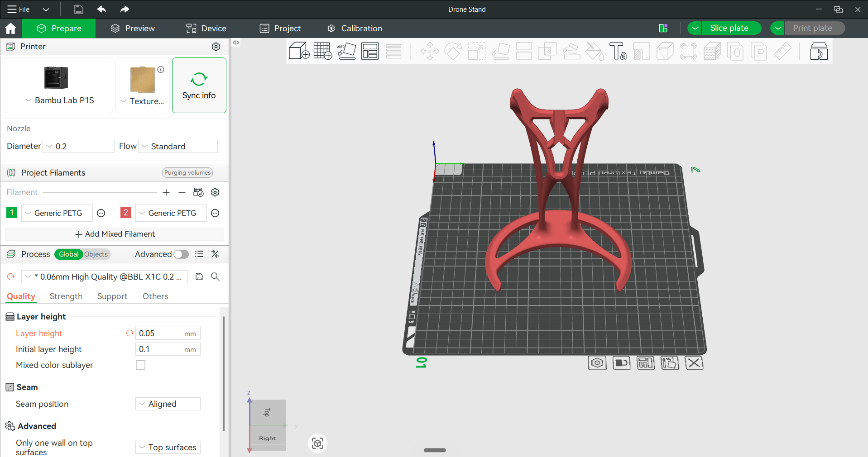Select the paint bucket color painting tool

[595, 51]
